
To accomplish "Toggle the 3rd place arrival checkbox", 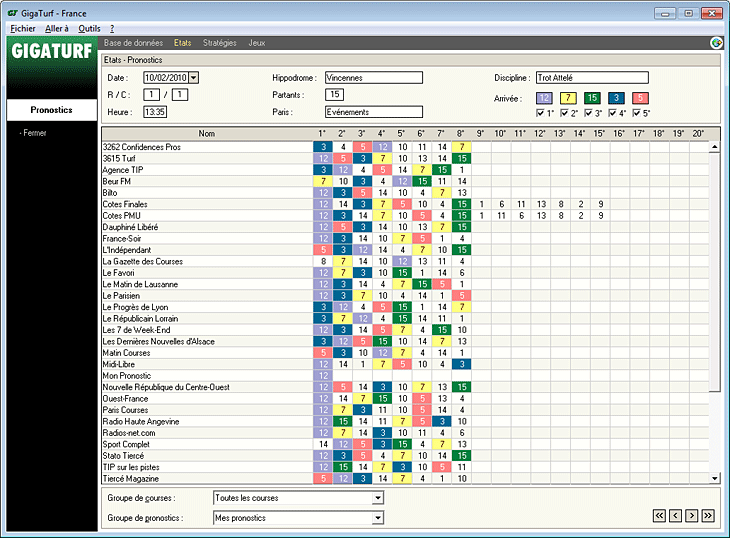I will 588,113.
